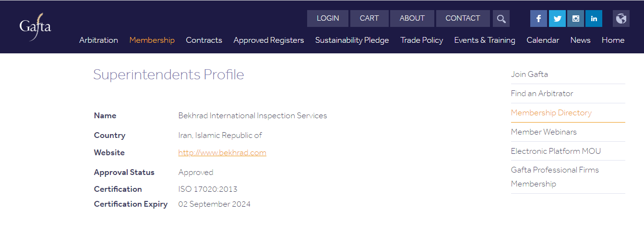Open Gafta's Twitter icon

point(557,19)
